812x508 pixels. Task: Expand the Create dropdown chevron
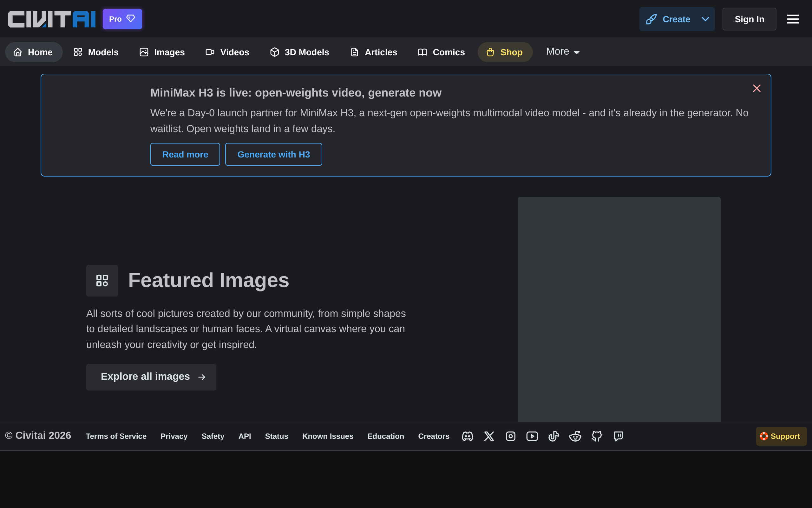click(705, 19)
